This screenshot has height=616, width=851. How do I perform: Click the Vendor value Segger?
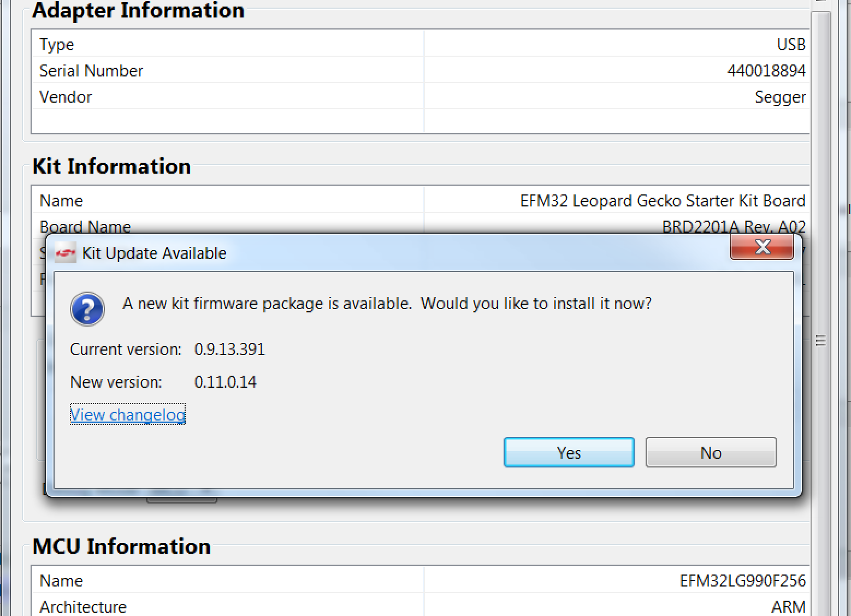780,97
